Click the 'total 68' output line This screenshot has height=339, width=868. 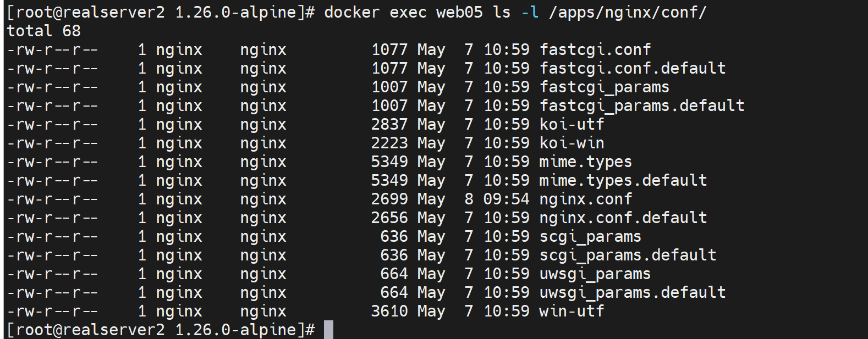tap(44, 31)
